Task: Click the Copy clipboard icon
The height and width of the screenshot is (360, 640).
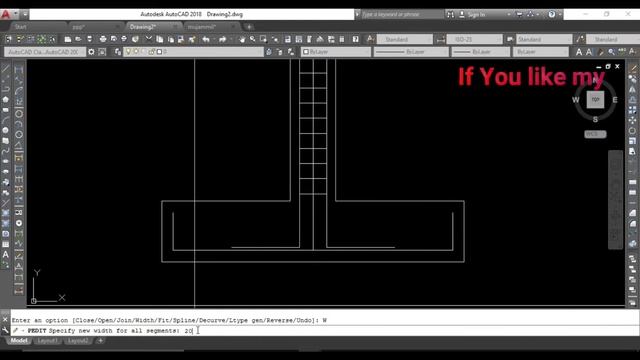Action: coord(160,39)
